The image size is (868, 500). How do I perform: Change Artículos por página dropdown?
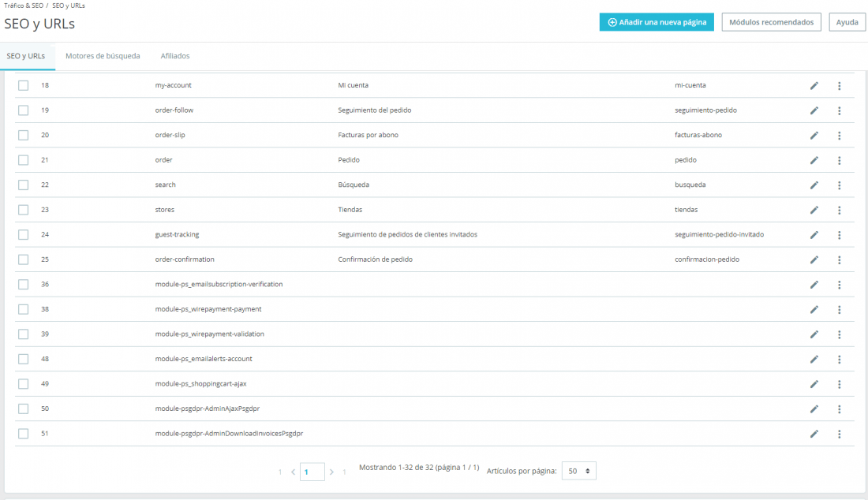point(579,471)
